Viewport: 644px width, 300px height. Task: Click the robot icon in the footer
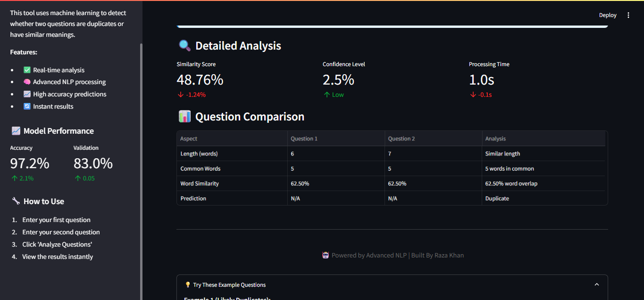[x=326, y=256]
